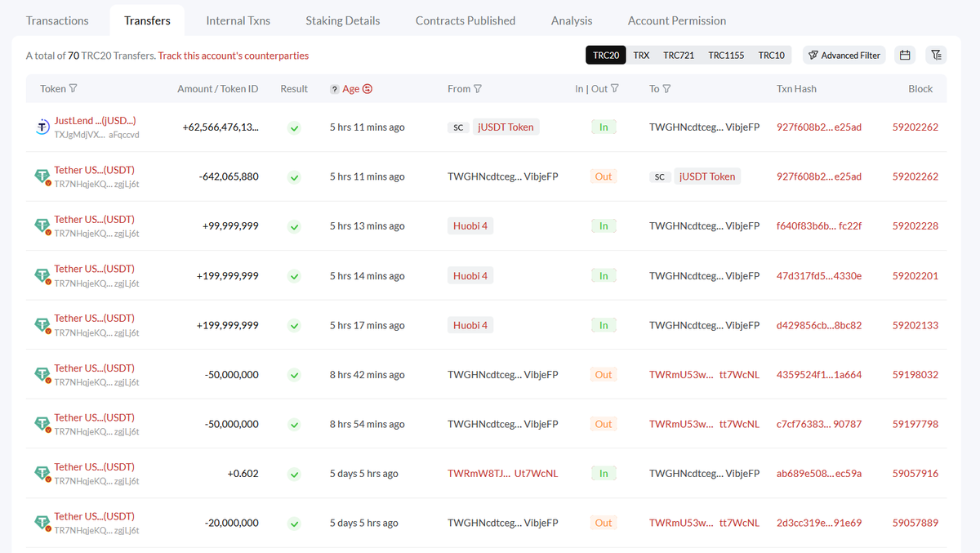Viewport: 980px width, 553px height.
Task: Open the Account Permission tab
Action: click(677, 20)
